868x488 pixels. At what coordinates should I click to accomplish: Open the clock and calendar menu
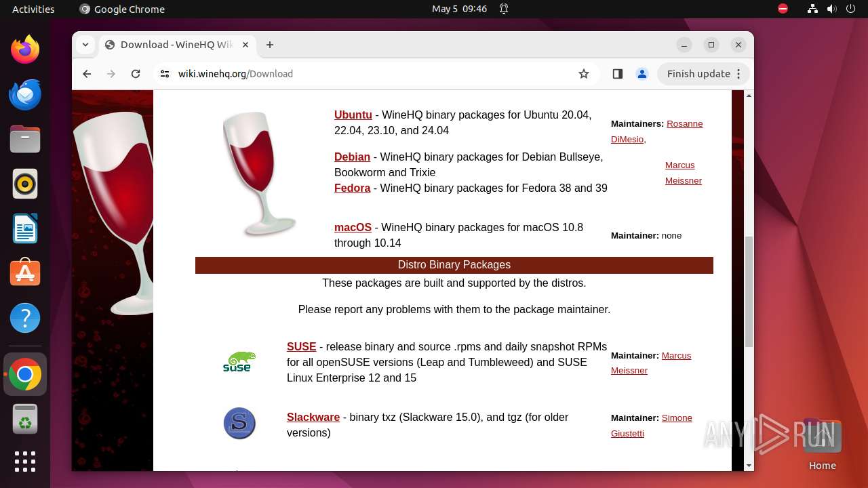click(x=459, y=9)
